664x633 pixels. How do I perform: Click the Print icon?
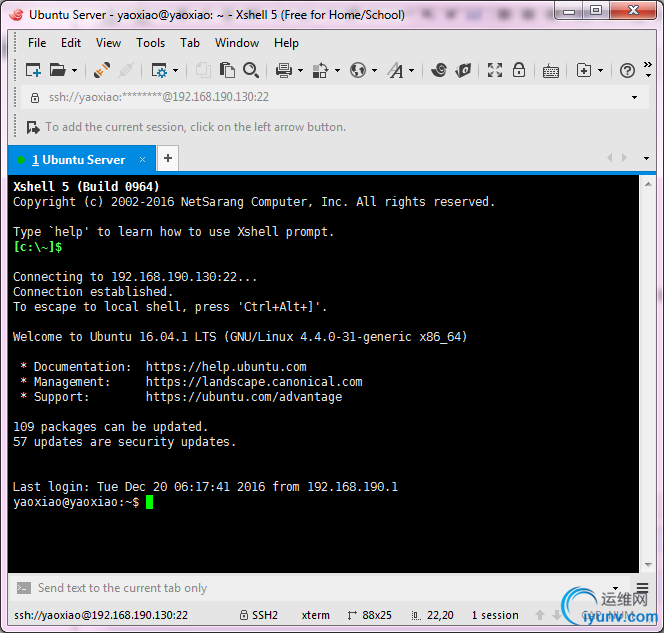[284, 70]
